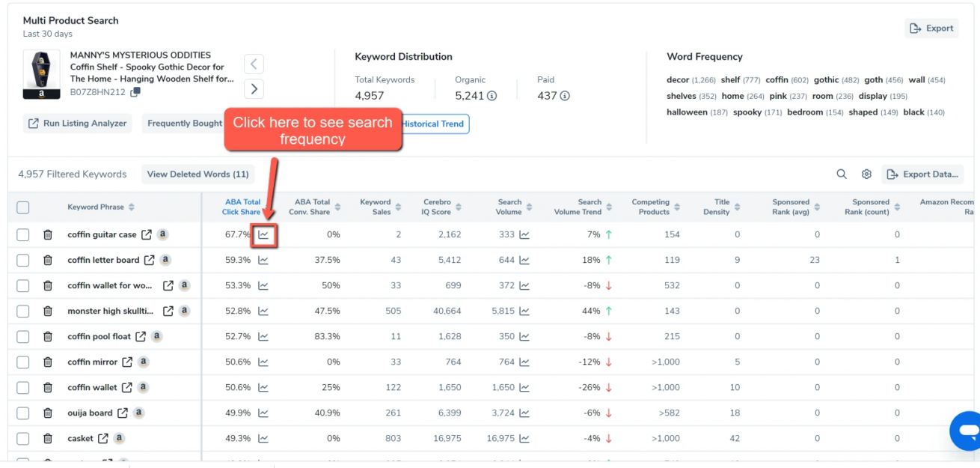This screenshot has height=468, width=980.
Task: Click the coffin shelf product thumbnail
Action: (41, 75)
